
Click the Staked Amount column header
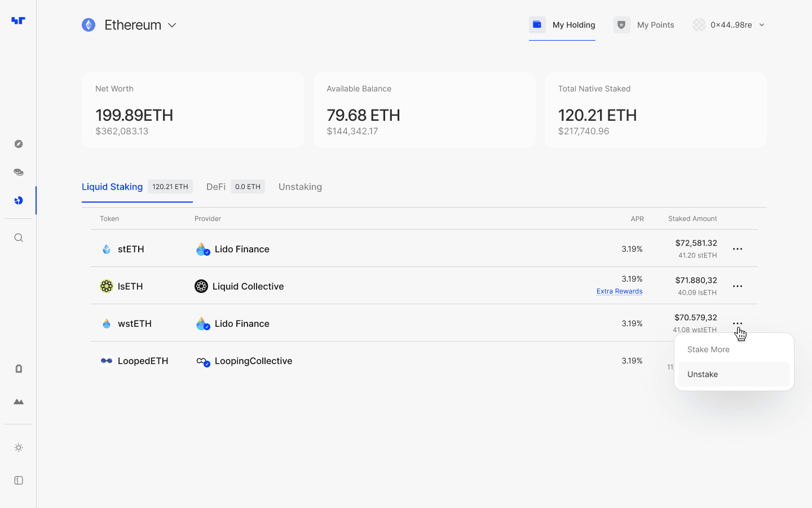click(x=692, y=218)
